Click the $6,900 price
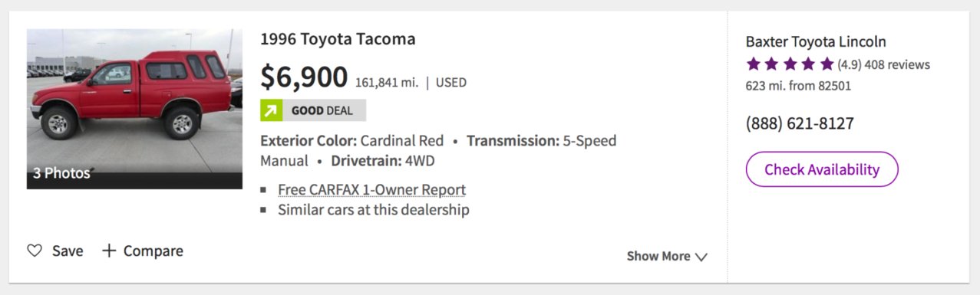 coord(304,77)
